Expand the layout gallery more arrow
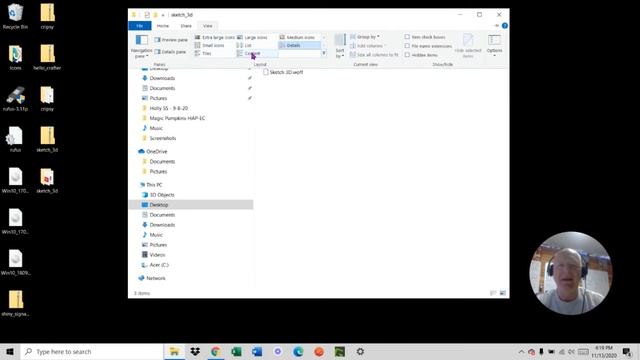The width and height of the screenshot is (640, 360). [324, 53]
